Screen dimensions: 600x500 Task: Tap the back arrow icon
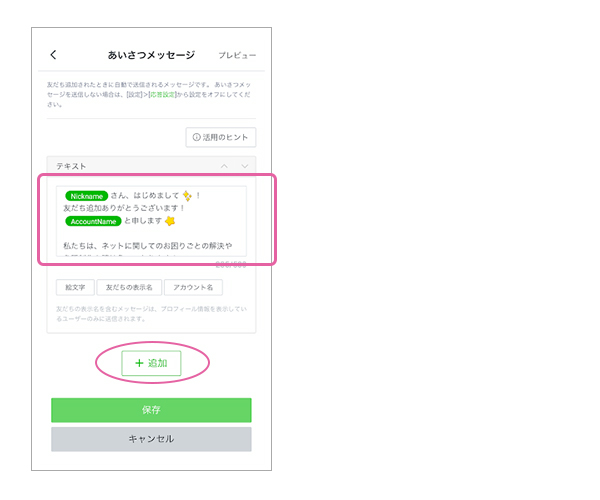point(53,55)
